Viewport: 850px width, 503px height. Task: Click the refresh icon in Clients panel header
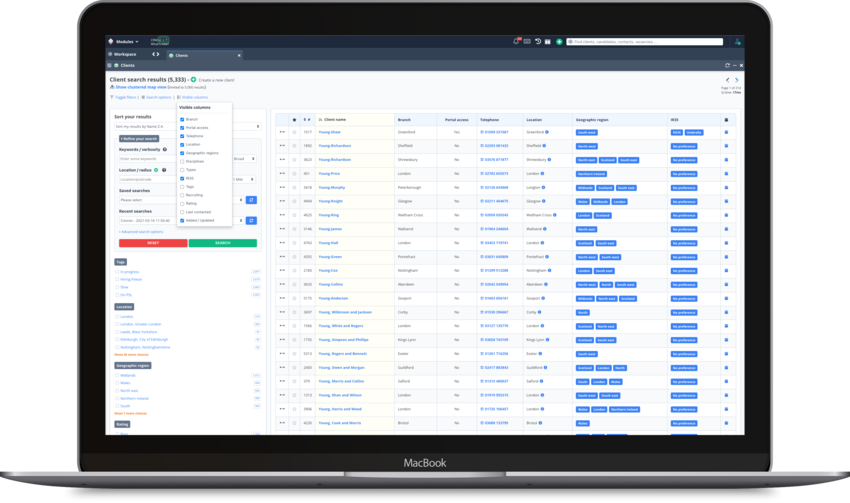727,65
